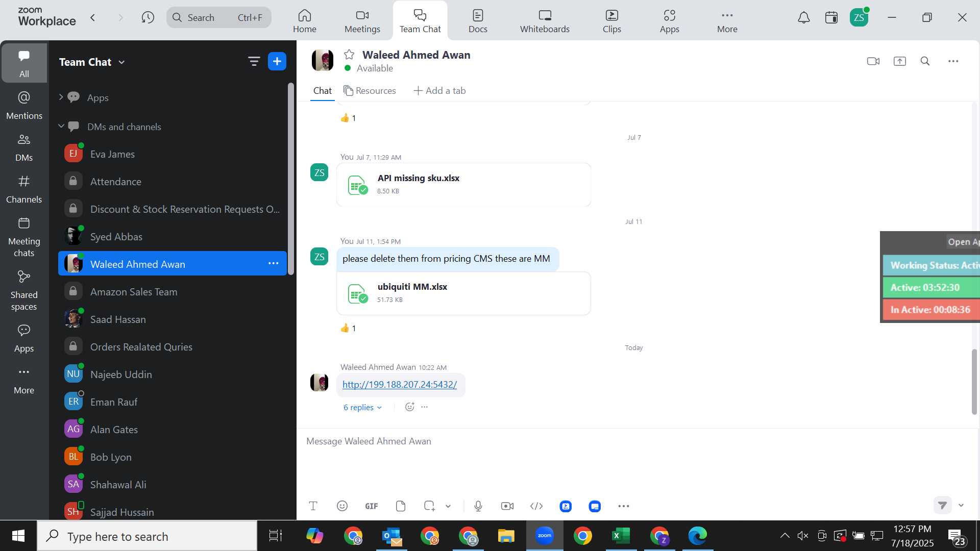Click Add a tab
Image resolution: width=980 pixels, height=551 pixels.
click(x=439, y=90)
